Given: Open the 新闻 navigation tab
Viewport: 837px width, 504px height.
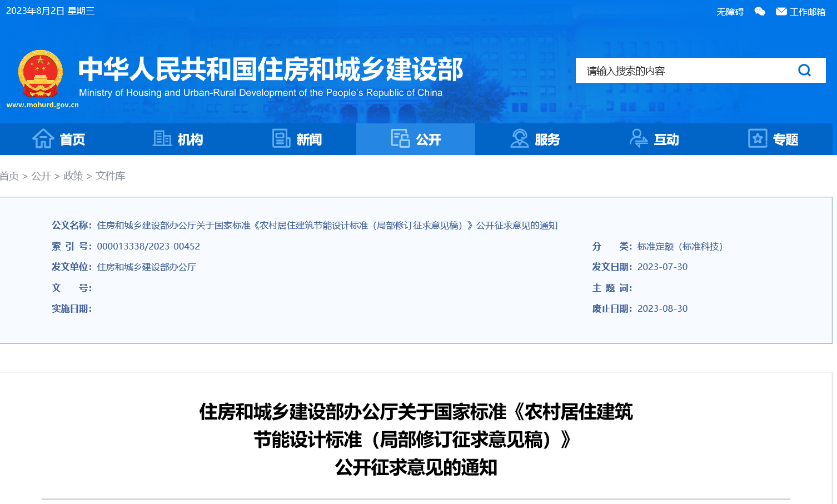Looking at the screenshot, I should tap(297, 139).
